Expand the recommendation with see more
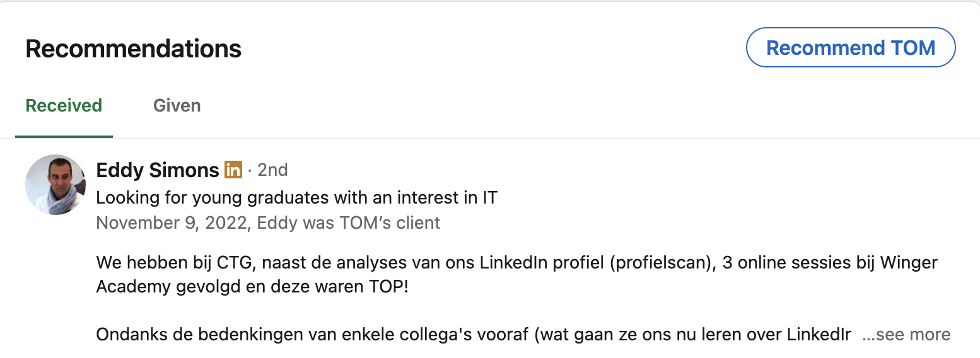980x358 pixels. [x=906, y=334]
